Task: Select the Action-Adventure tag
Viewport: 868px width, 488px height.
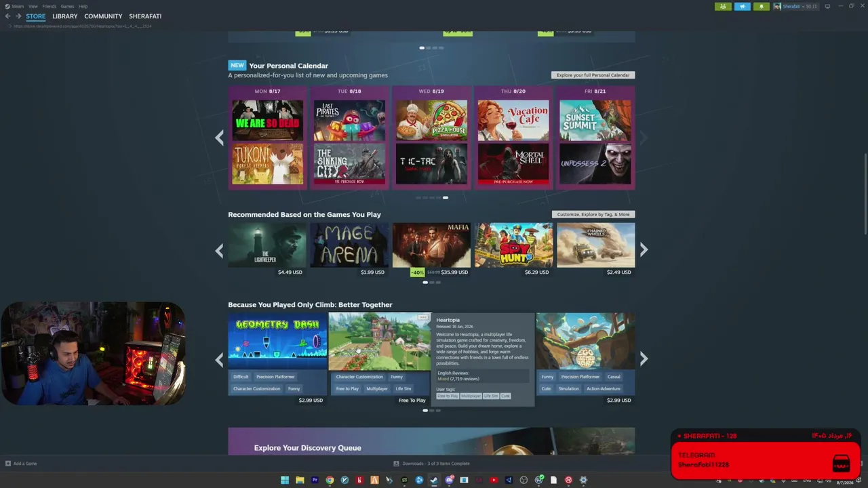Action: (603, 389)
